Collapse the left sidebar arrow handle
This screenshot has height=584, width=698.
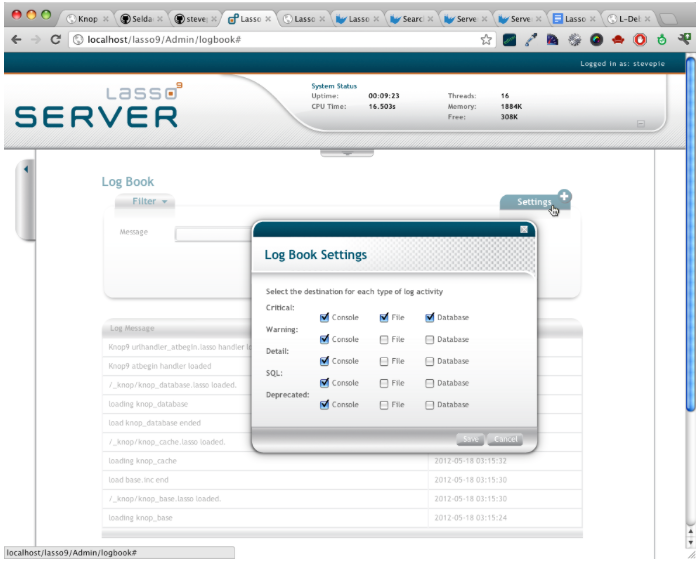click(26, 168)
